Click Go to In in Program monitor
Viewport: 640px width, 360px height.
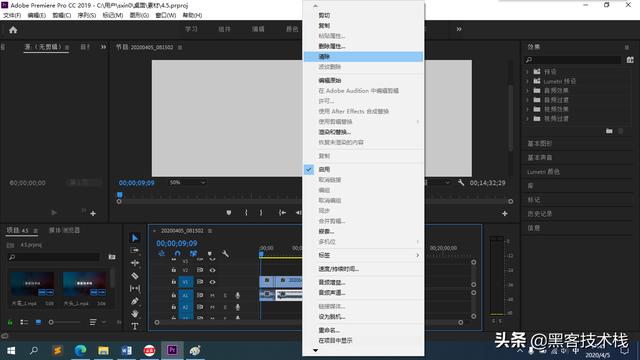click(282, 213)
